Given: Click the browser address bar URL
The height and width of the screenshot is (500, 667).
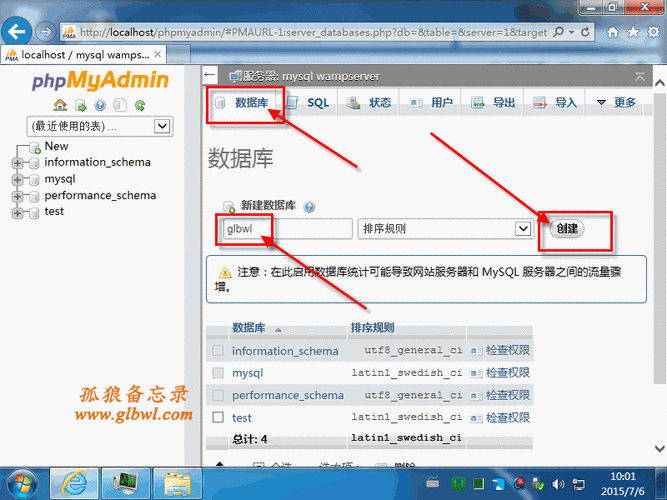Looking at the screenshot, I should (x=314, y=32).
